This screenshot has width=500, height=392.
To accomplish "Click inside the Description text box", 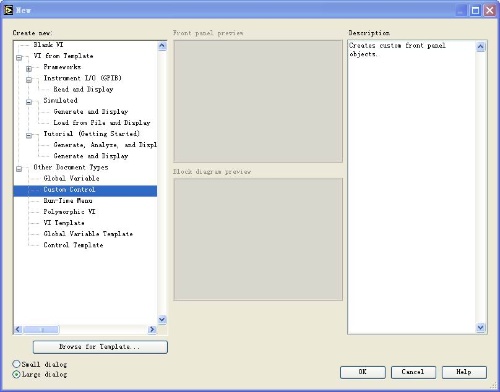I will pos(412,187).
